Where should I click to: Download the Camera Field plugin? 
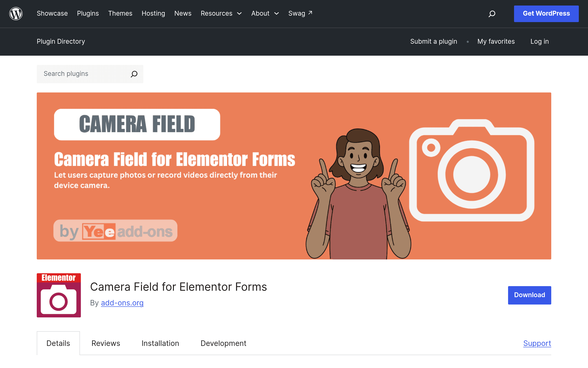point(529,295)
